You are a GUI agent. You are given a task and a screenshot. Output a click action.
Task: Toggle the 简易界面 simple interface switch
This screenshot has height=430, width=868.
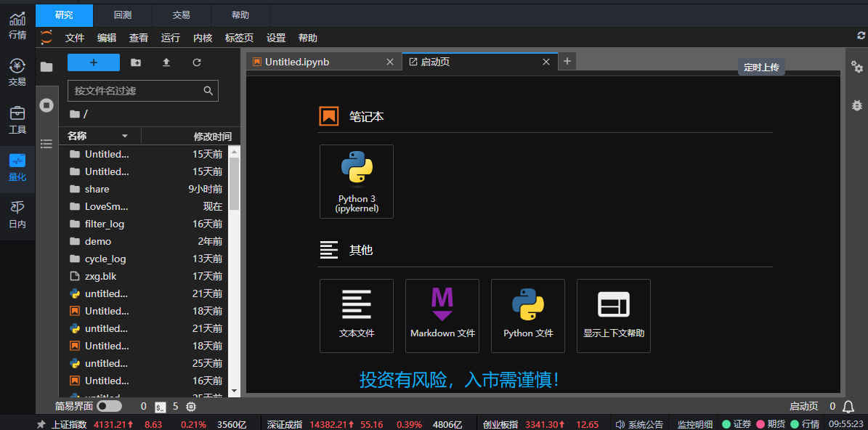tap(109, 407)
